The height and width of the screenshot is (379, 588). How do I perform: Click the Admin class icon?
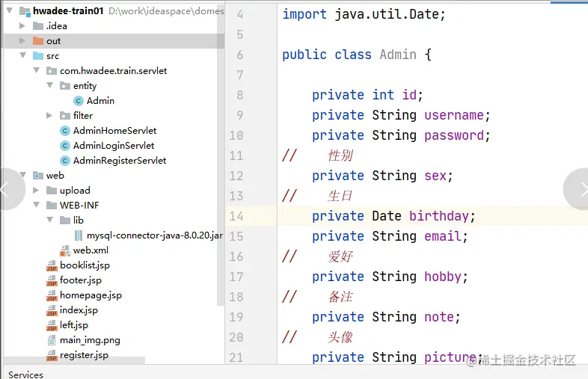pos(79,101)
